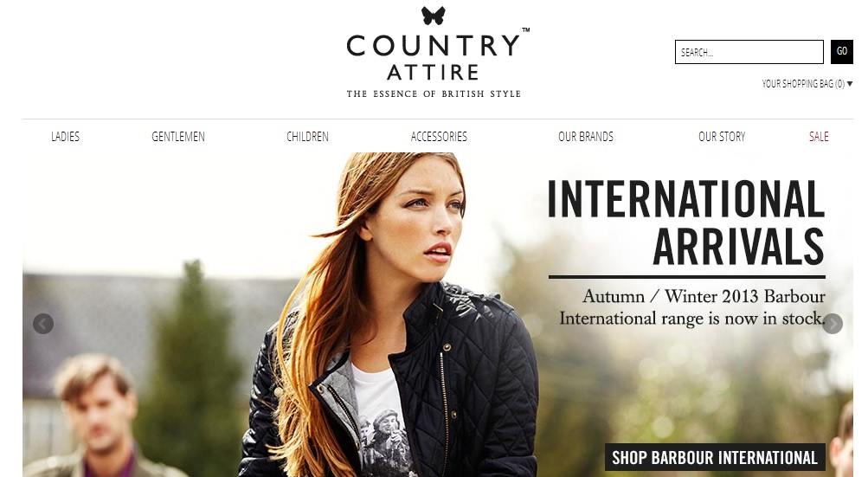The width and height of the screenshot is (868, 477).
Task: Click The Essence of British Style tagline
Action: [x=434, y=94]
